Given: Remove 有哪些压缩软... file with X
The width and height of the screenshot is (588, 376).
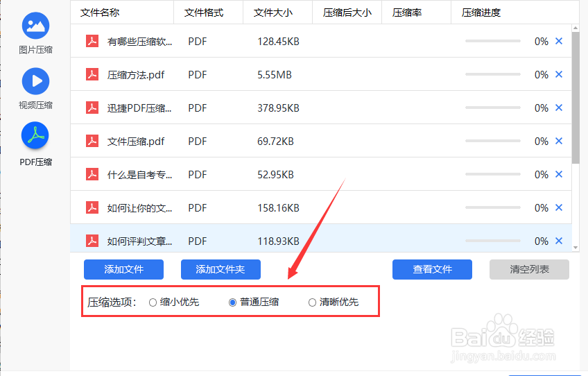Looking at the screenshot, I should (559, 42).
